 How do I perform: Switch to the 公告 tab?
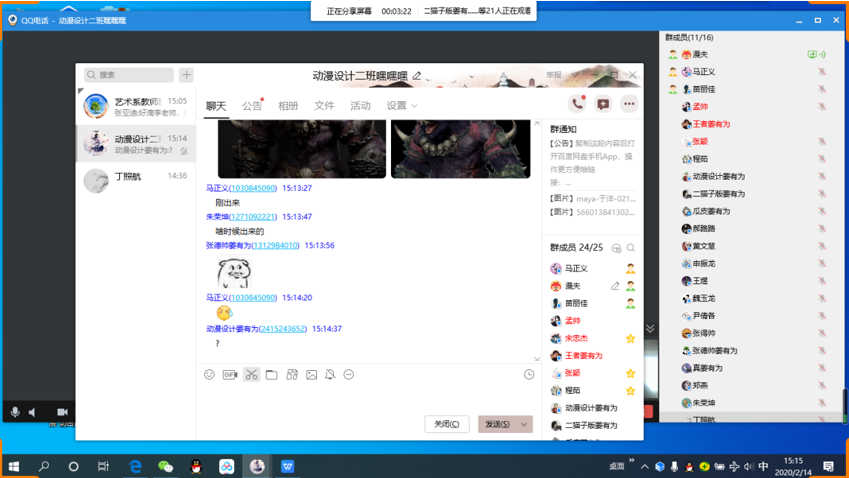tap(252, 106)
